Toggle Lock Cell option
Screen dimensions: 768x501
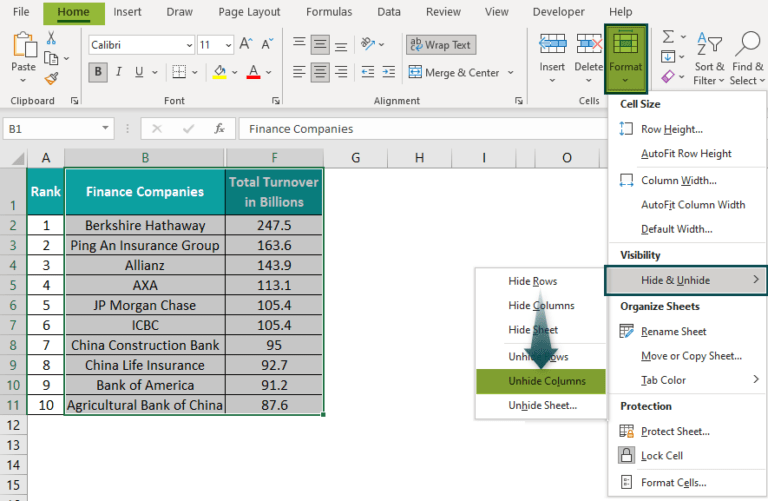click(x=662, y=455)
